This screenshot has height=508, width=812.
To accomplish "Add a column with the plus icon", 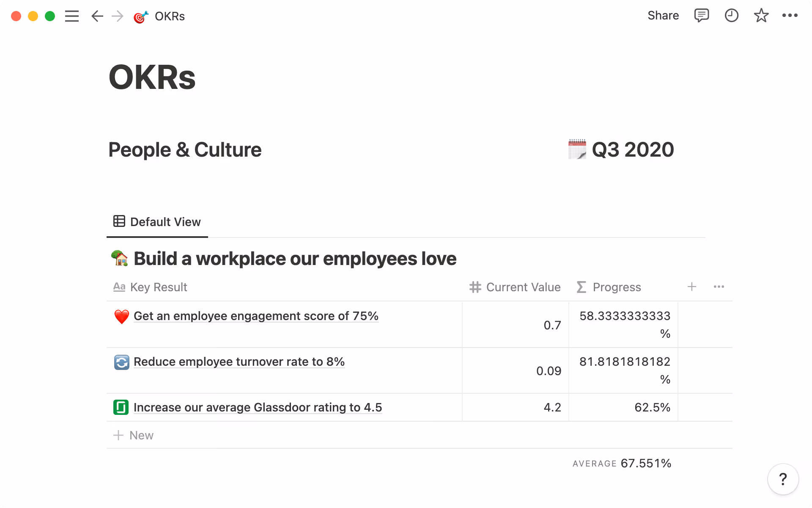I will pyautogui.click(x=692, y=287).
